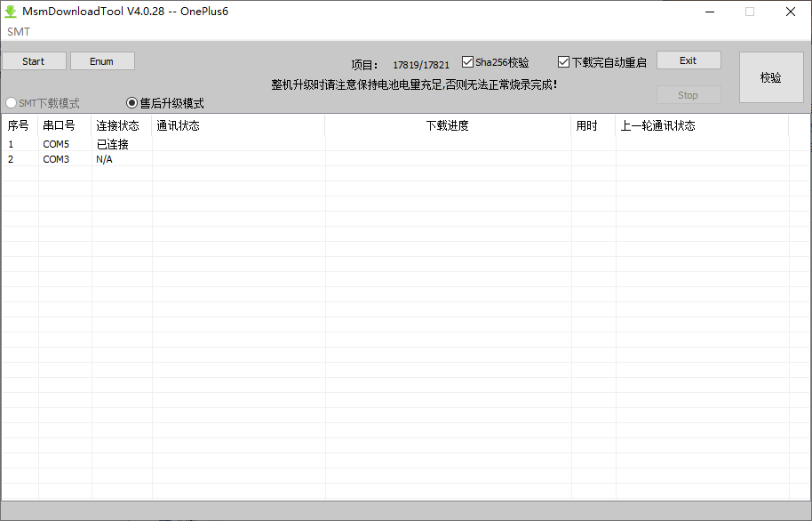This screenshot has height=521, width=812.
Task: Minimize the MsmDownloadTool window
Action: (x=710, y=12)
